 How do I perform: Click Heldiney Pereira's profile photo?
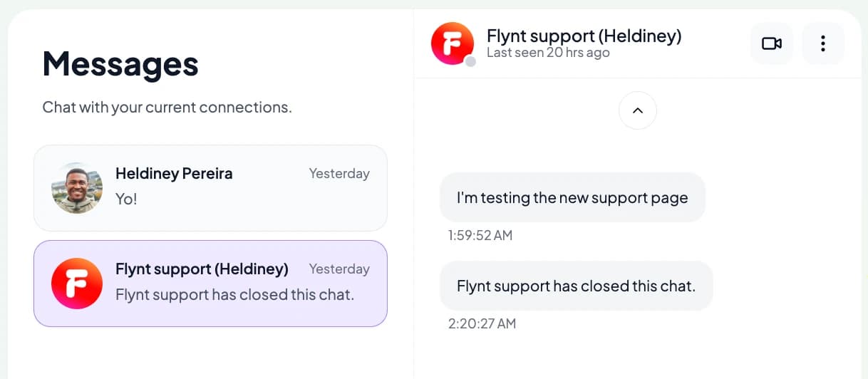[x=77, y=188]
